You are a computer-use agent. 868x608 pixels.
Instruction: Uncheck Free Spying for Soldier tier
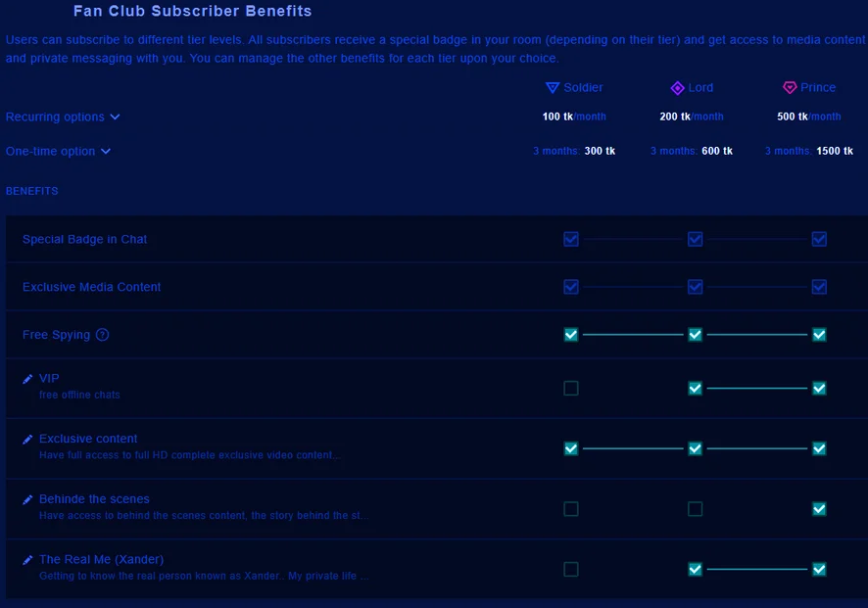(x=571, y=335)
